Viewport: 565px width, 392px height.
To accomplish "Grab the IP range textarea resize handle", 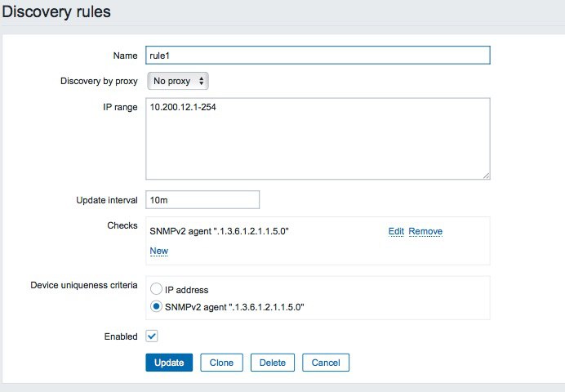I will pyautogui.click(x=486, y=175).
